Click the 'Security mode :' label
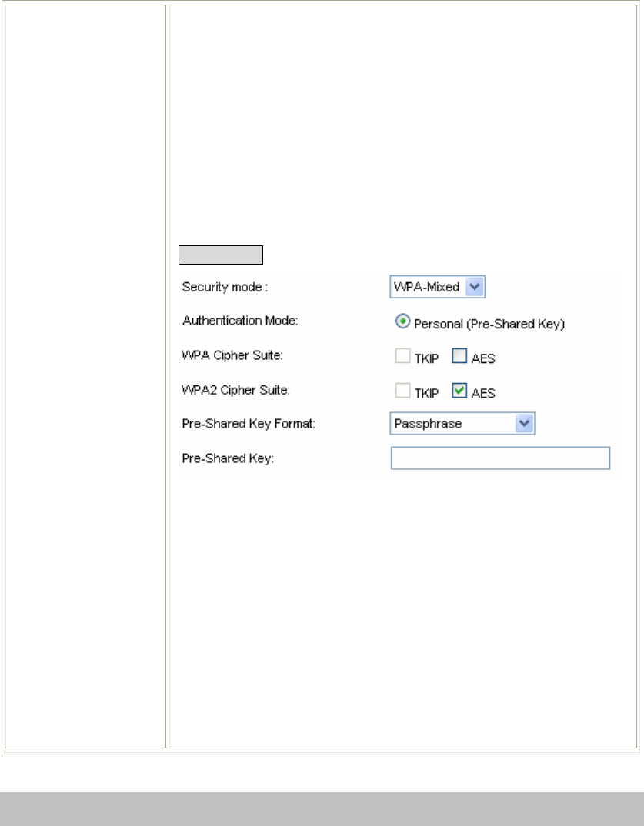This screenshot has height=826, width=644. [x=225, y=287]
